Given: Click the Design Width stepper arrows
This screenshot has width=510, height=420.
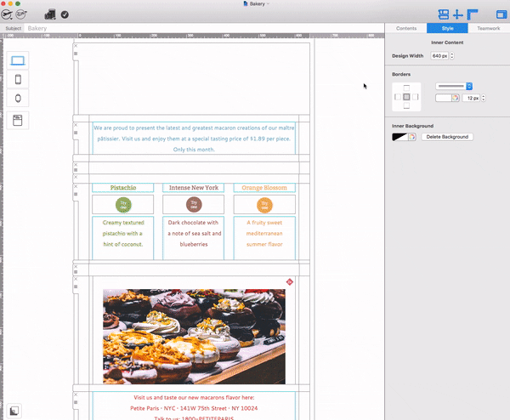Looking at the screenshot, I should [452, 56].
